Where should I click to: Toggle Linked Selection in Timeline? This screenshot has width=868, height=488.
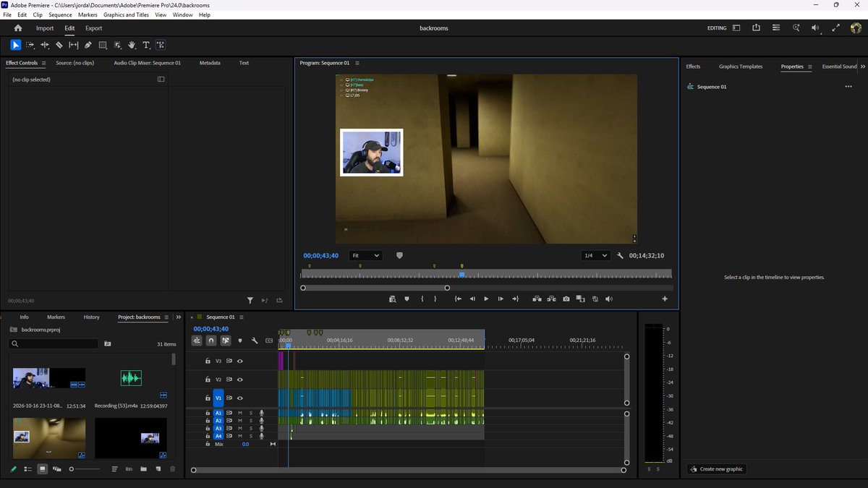coord(226,341)
